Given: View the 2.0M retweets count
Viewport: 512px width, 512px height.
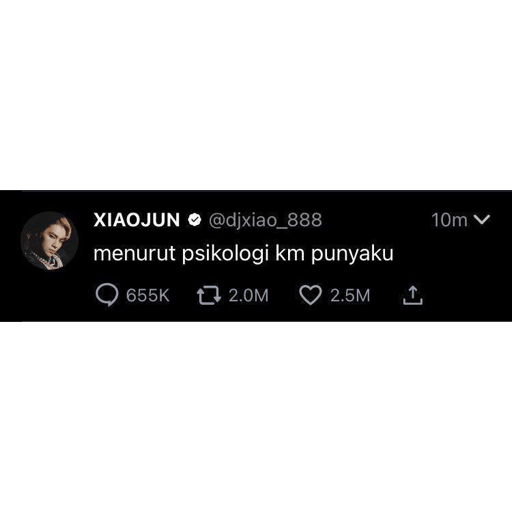Looking at the screenshot, I should point(249,295).
